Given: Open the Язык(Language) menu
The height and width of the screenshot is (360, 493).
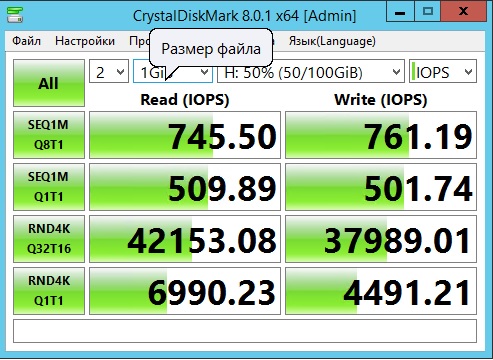Looking at the screenshot, I should pos(332,41).
